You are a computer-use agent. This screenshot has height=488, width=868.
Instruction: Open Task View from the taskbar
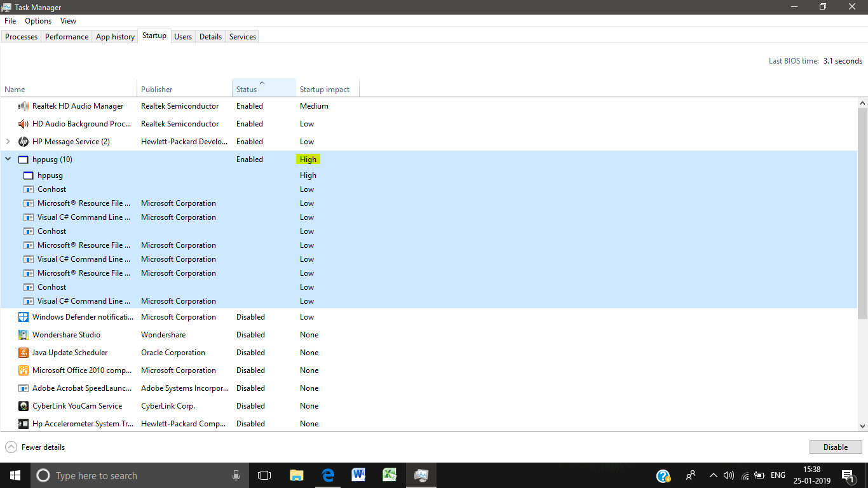click(x=264, y=475)
